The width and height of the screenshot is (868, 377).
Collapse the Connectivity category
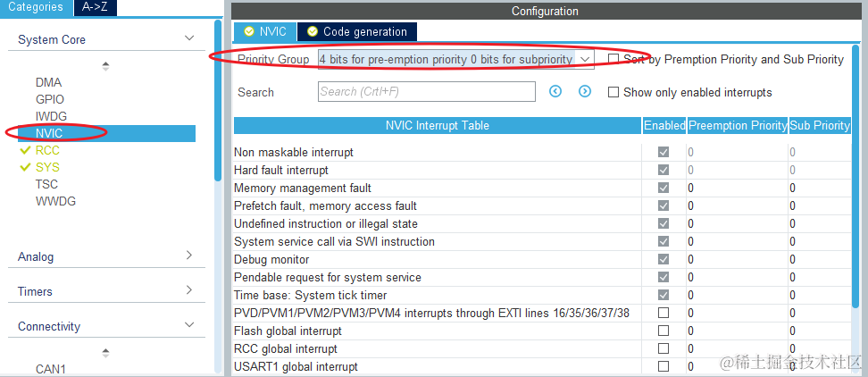[x=189, y=325]
